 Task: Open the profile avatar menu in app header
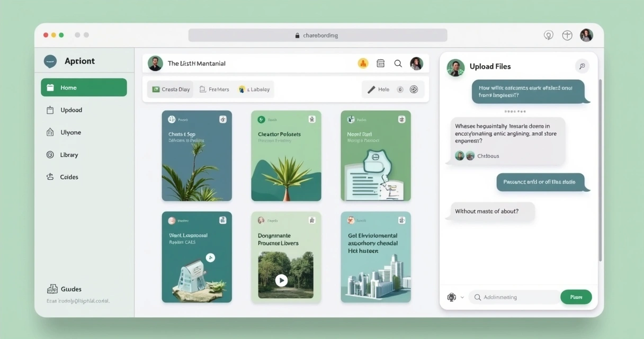click(x=417, y=64)
